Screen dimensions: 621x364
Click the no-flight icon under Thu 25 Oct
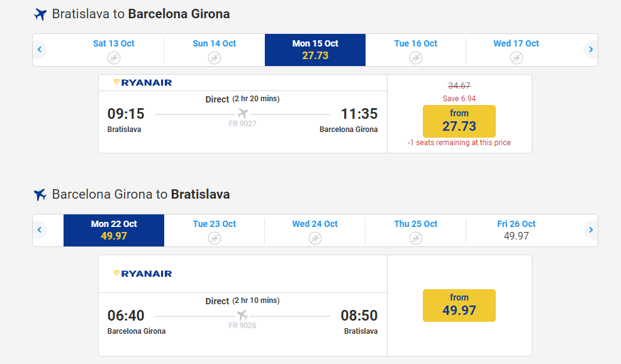click(416, 238)
